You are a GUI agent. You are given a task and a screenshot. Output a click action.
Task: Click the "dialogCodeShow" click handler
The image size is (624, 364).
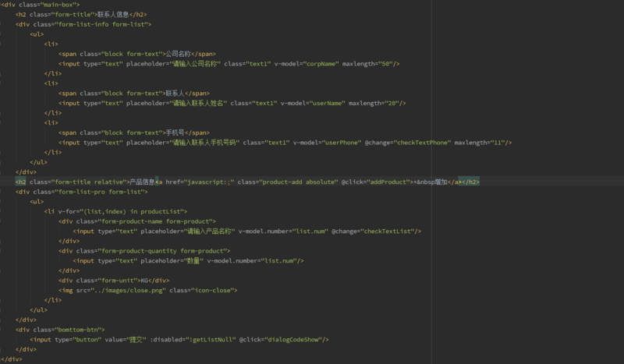(x=293, y=339)
